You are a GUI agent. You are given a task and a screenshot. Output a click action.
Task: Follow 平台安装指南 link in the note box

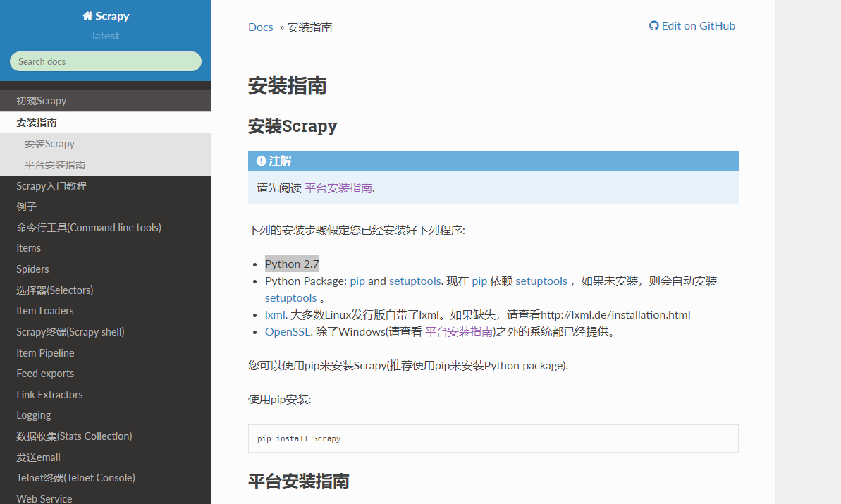pos(338,188)
